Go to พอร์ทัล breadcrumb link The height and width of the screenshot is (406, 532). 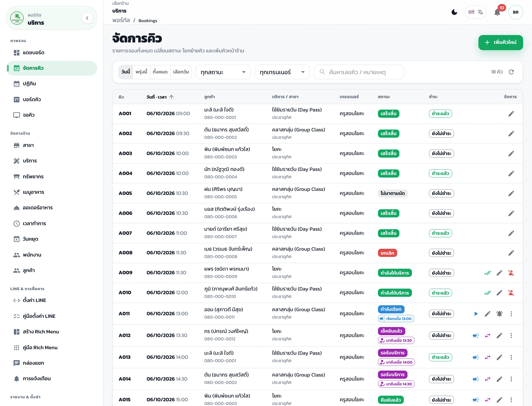121,20
